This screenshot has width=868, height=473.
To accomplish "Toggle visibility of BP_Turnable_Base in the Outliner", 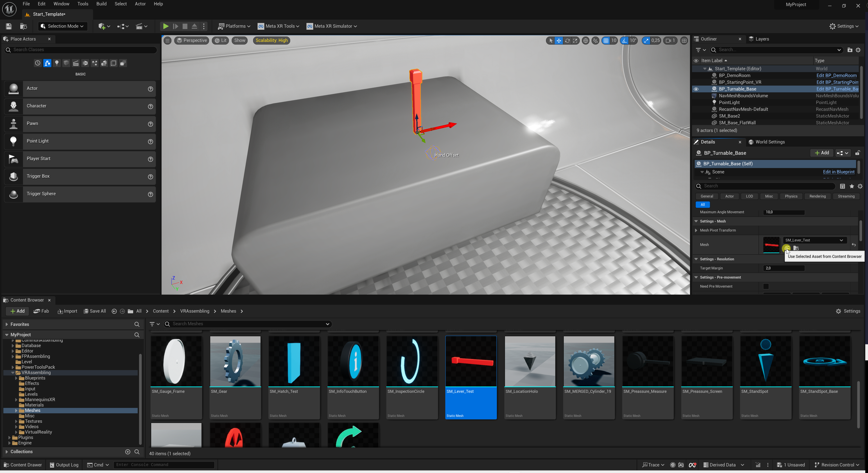I will 696,89.
